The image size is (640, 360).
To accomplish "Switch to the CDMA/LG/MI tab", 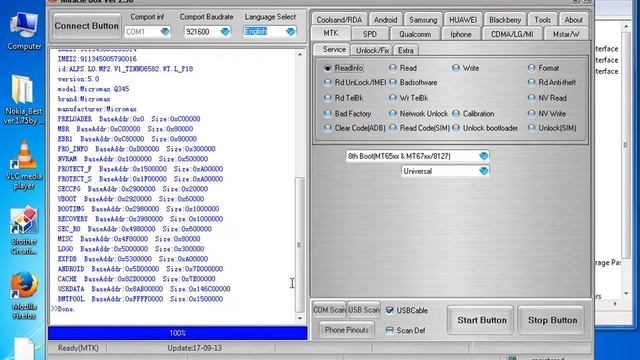I will (512, 34).
